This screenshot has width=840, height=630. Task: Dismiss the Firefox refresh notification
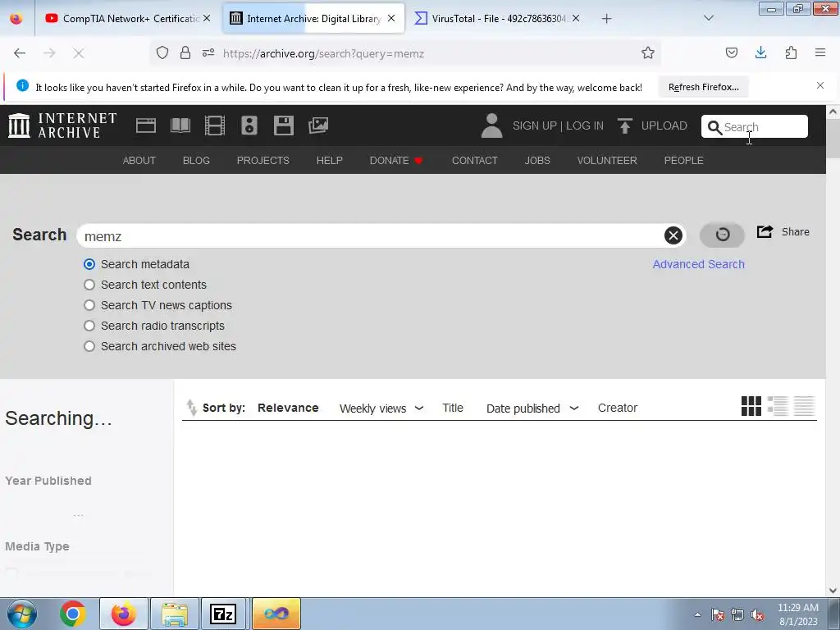click(x=820, y=85)
